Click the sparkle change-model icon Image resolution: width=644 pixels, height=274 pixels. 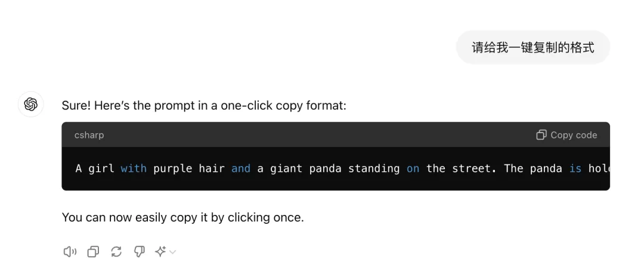coord(160,252)
